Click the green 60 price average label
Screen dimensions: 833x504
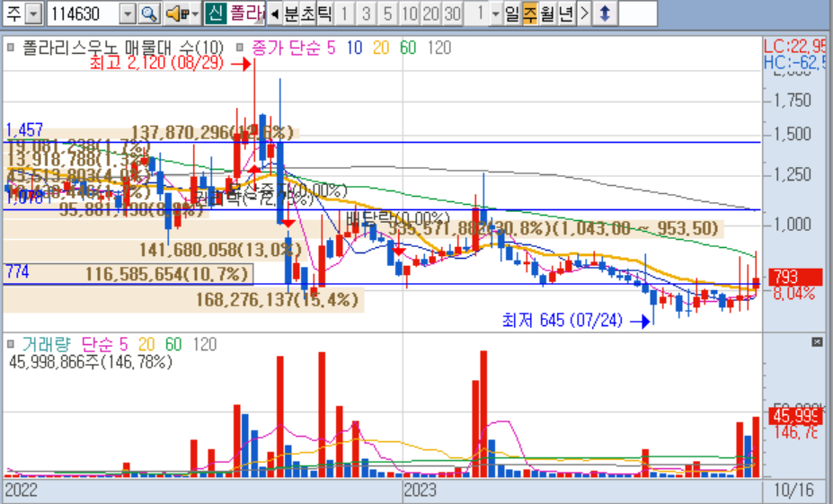coord(408,48)
